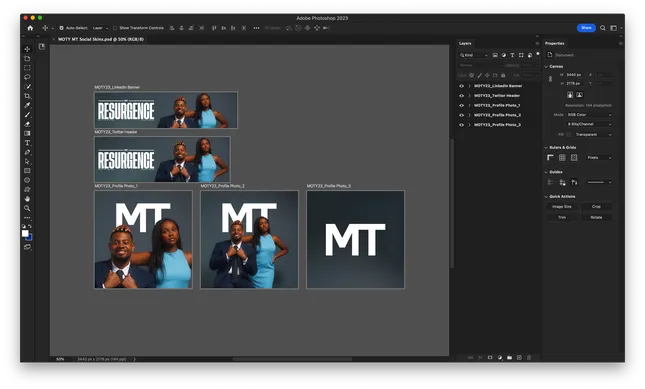
Task: Open the Auto-Select Layer dropdown
Action: (x=100, y=28)
